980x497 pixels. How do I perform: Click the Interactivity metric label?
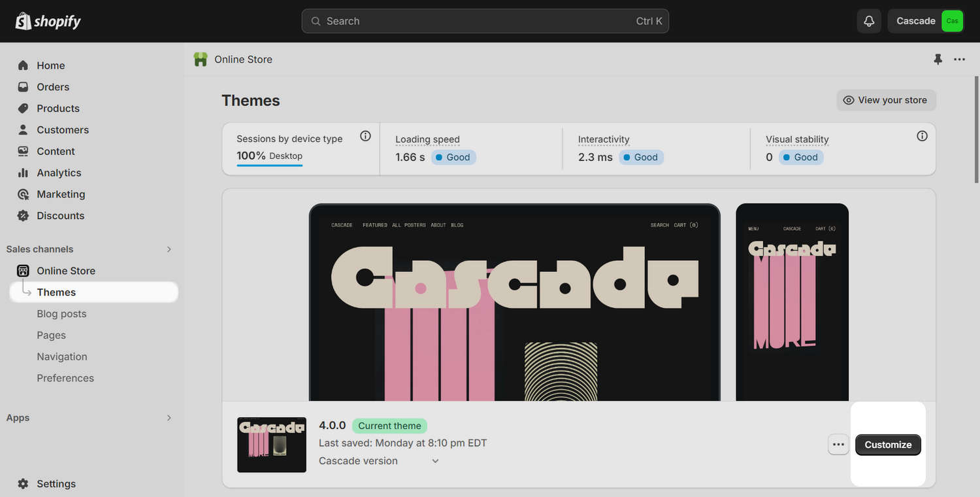pos(604,139)
